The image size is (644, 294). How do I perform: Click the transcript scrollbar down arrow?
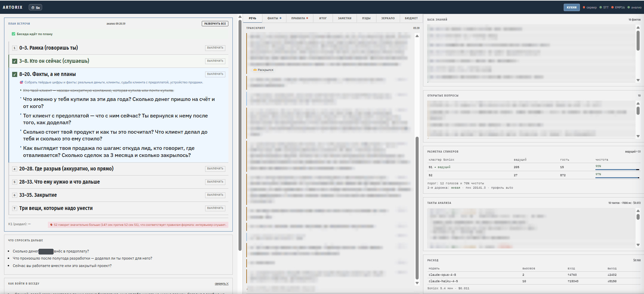click(x=417, y=283)
